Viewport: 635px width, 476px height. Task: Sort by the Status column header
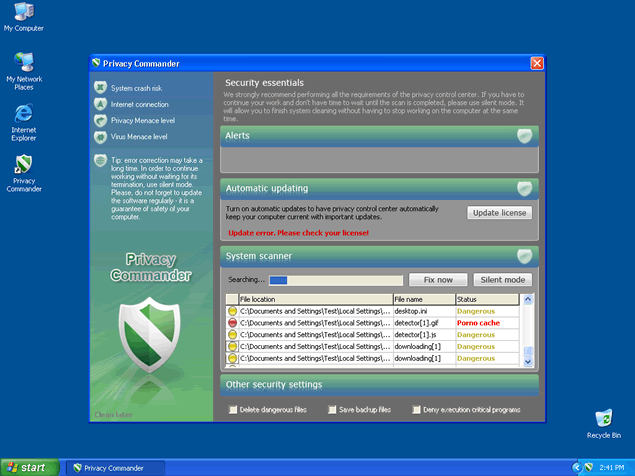pyautogui.click(x=488, y=299)
